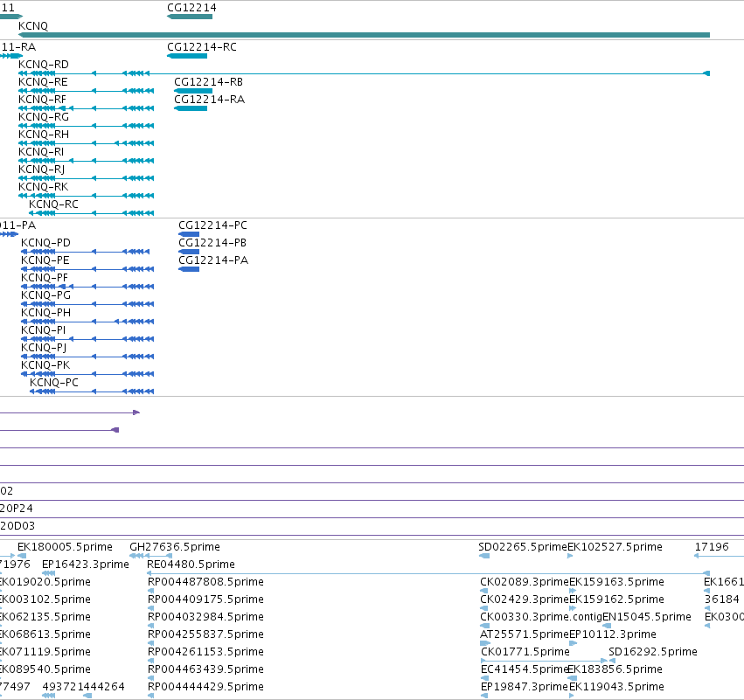The height and width of the screenshot is (700, 744).
Task: Select protein KCNQ-PD label
Action: [x=45, y=243]
